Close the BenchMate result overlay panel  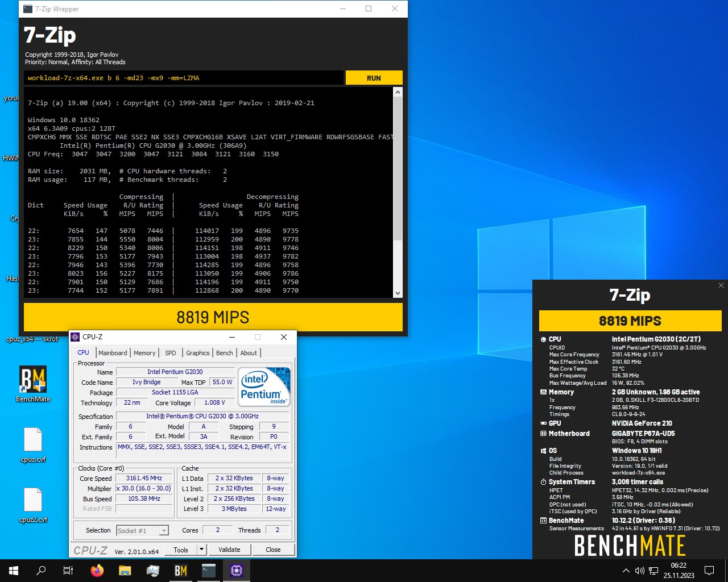click(x=721, y=285)
